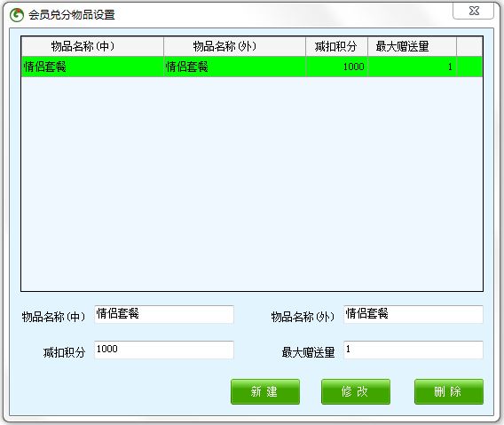Select the 物品名称(中) column header
504x425 pixels.
pos(92,46)
